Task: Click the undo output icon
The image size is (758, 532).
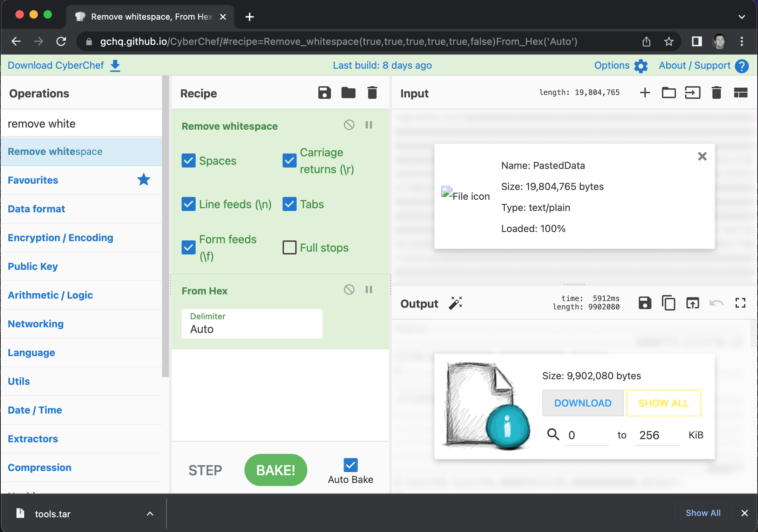Action: pyautogui.click(x=717, y=303)
